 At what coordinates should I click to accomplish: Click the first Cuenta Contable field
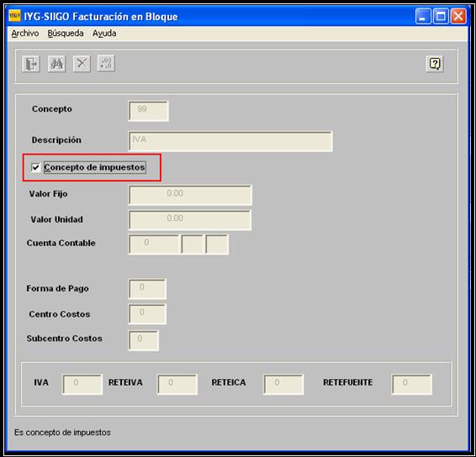coord(154,244)
